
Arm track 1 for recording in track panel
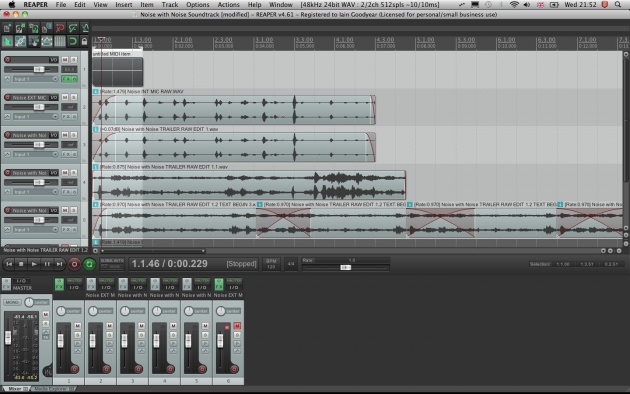coord(7,59)
